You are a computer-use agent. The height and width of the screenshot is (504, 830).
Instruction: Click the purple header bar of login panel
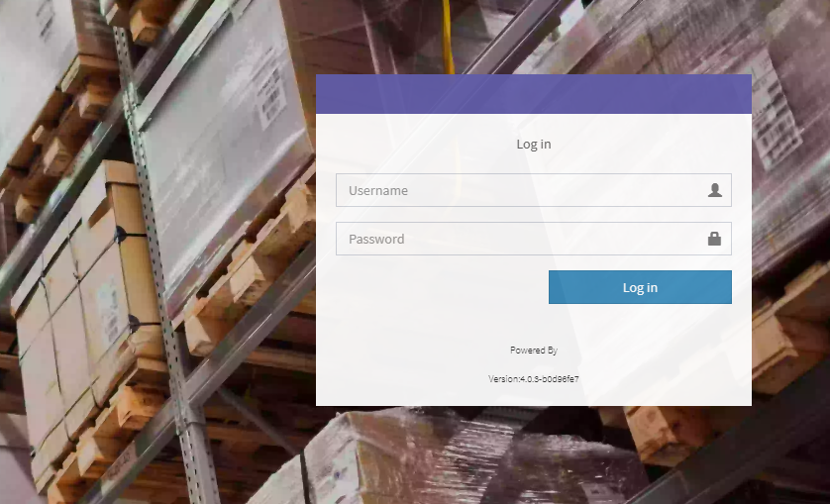534,94
